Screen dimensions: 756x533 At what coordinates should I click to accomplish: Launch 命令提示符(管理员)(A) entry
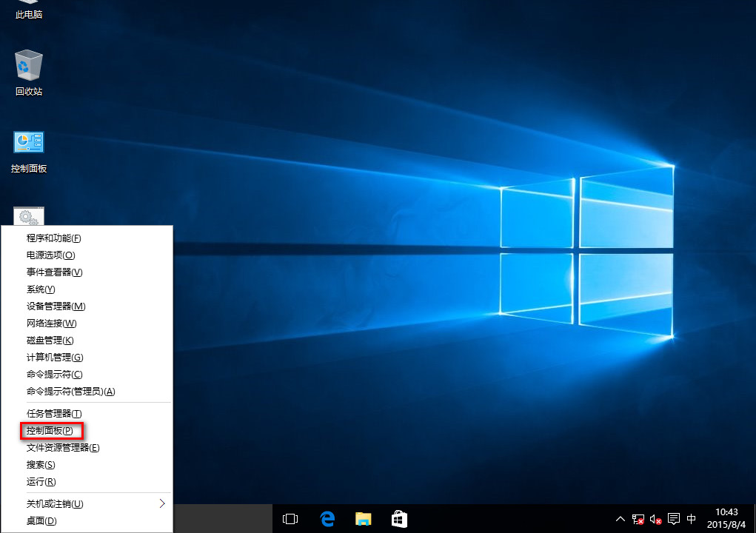87,392
